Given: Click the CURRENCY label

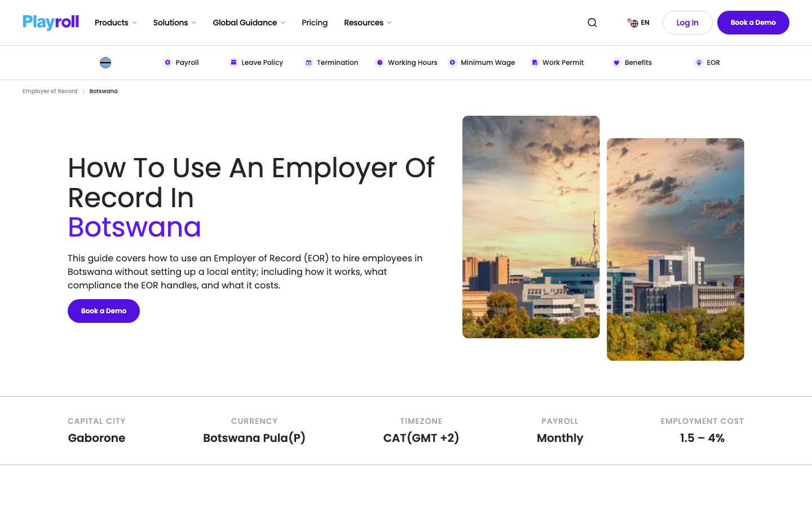Looking at the screenshot, I should pyautogui.click(x=254, y=421).
